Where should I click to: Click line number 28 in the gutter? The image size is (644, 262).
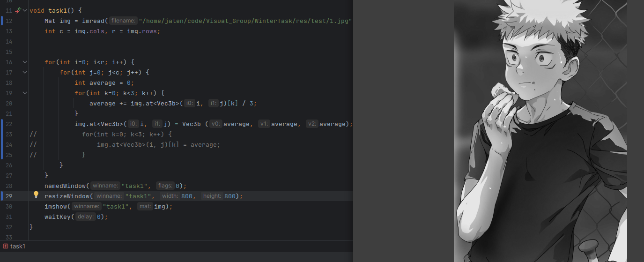(x=9, y=186)
